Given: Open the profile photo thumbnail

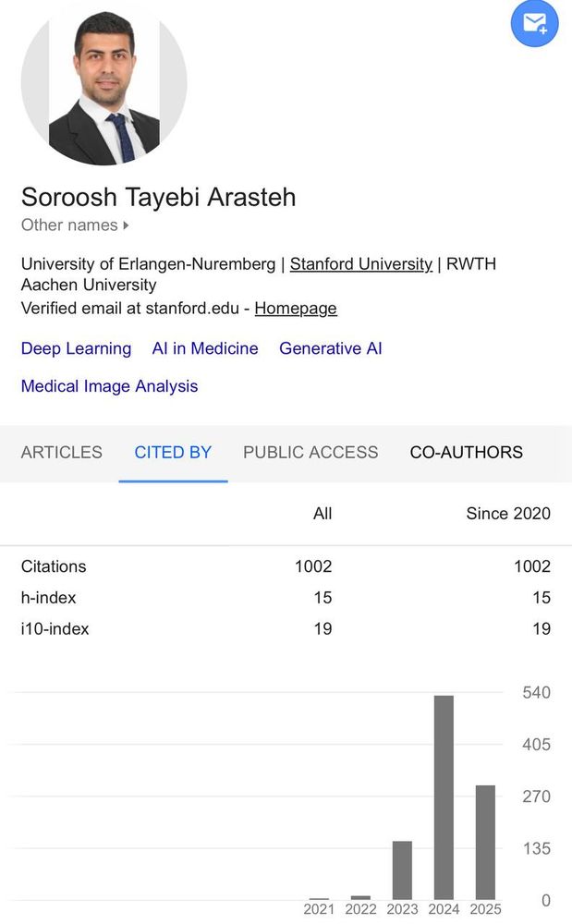Looking at the screenshot, I should 104,82.
